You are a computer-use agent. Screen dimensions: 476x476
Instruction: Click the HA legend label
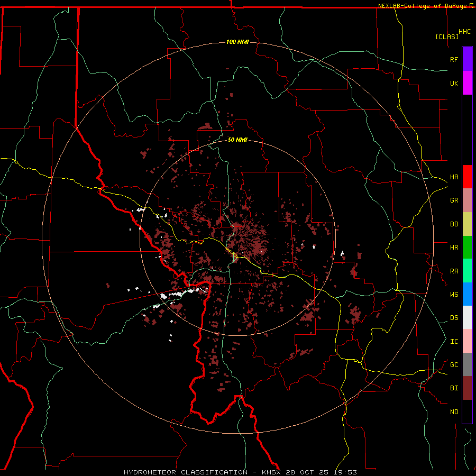(x=454, y=177)
